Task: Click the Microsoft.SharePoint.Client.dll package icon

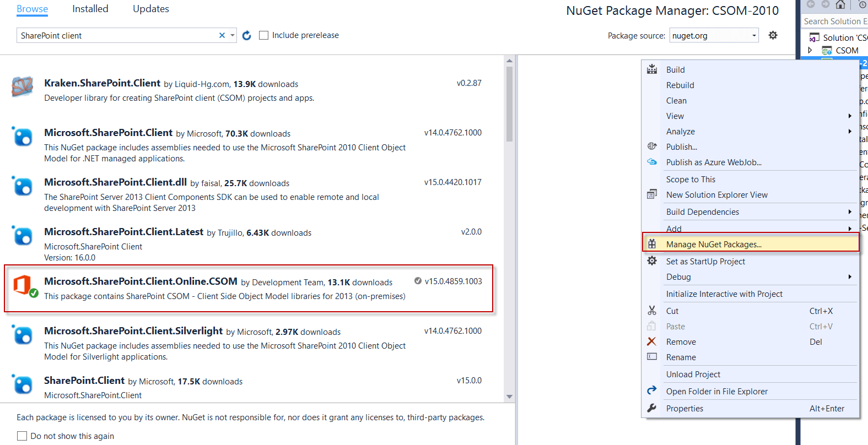Action: pos(23,186)
